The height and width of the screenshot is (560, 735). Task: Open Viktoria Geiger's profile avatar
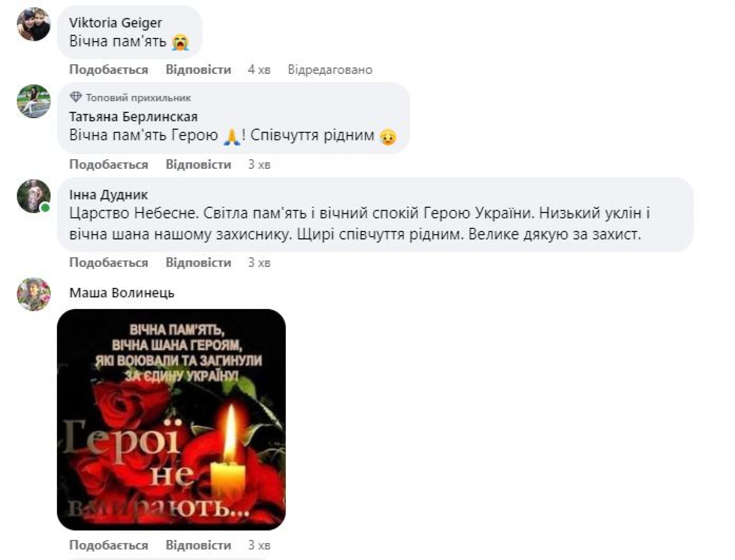click(34, 24)
